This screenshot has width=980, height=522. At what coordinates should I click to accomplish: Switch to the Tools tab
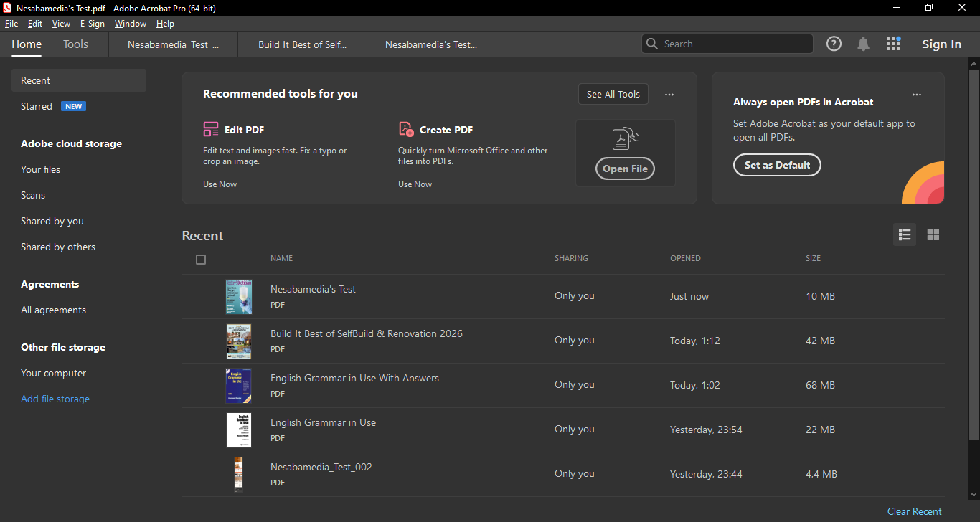pos(75,44)
